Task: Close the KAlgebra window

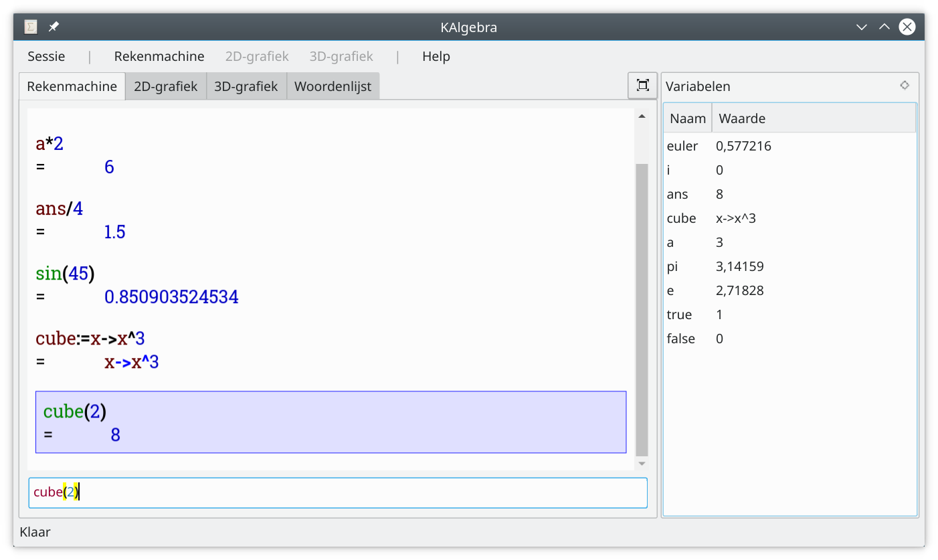Action: (907, 27)
